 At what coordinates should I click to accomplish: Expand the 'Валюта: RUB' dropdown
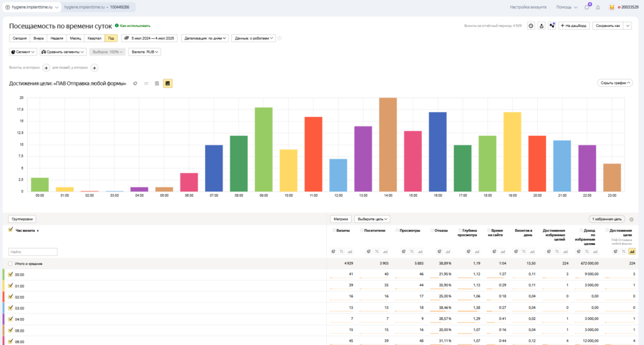(144, 52)
